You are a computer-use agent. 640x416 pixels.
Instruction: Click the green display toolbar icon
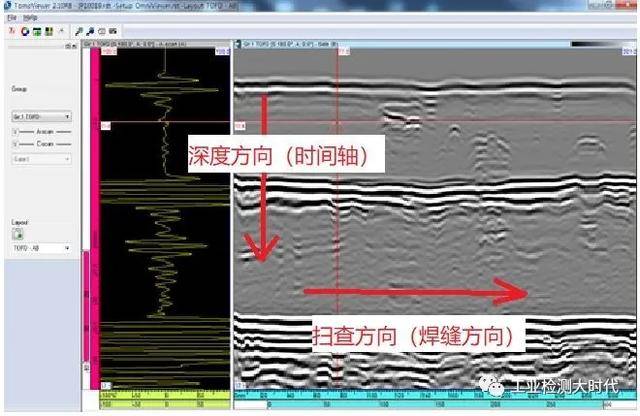pyautogui.click(x=36, y=31)
